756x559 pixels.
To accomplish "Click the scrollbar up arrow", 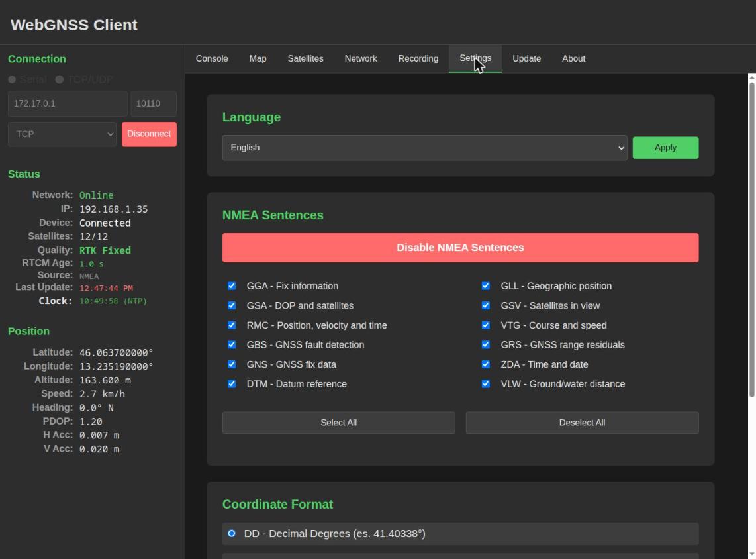I will coord(751,77).
